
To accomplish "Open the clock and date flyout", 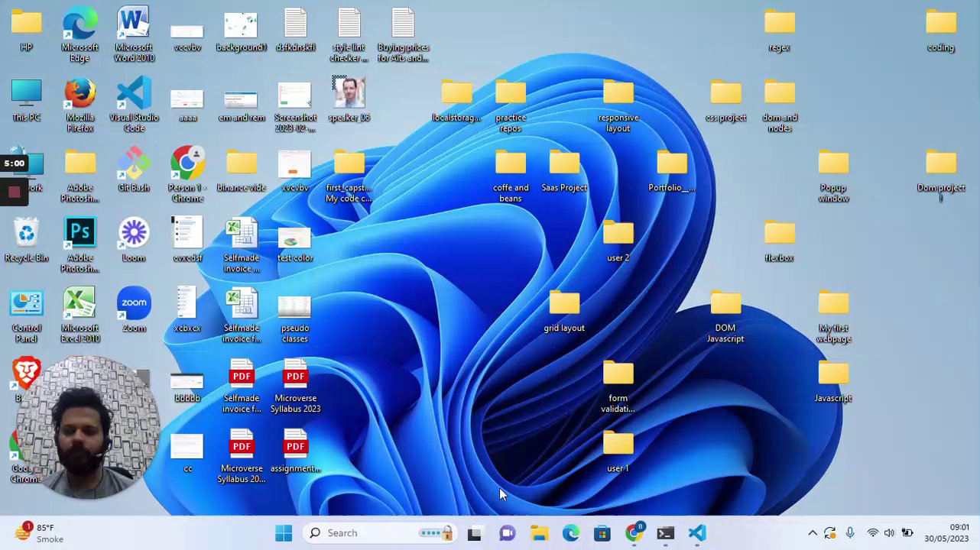I will (946, 533).
